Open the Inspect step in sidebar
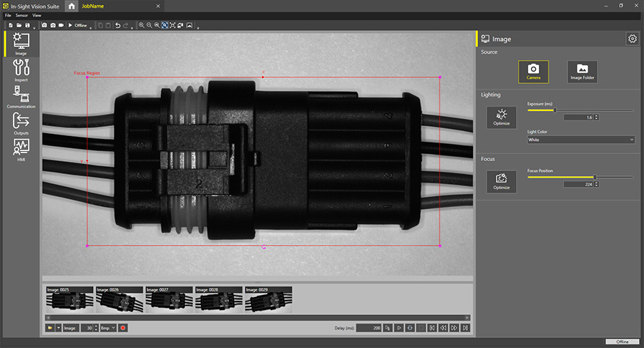 tap(21, 71)
